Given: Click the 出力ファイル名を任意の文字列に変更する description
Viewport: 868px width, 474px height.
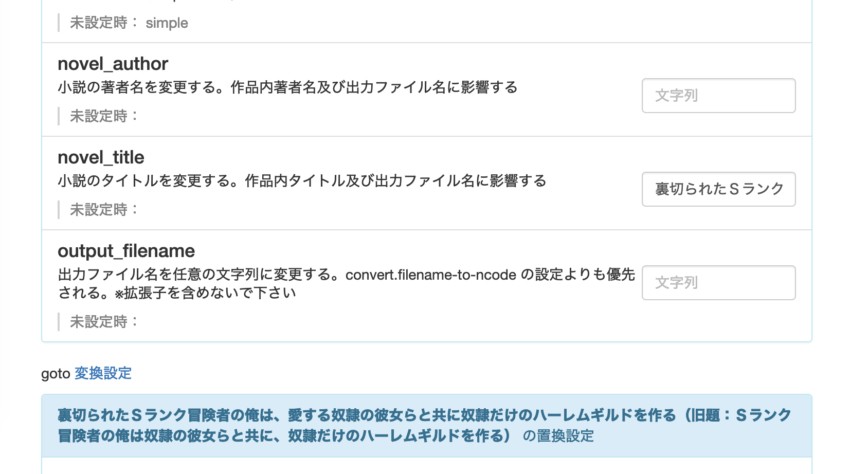Looking at the screenshot, I should pyautogui.click(x=346, y=284).
